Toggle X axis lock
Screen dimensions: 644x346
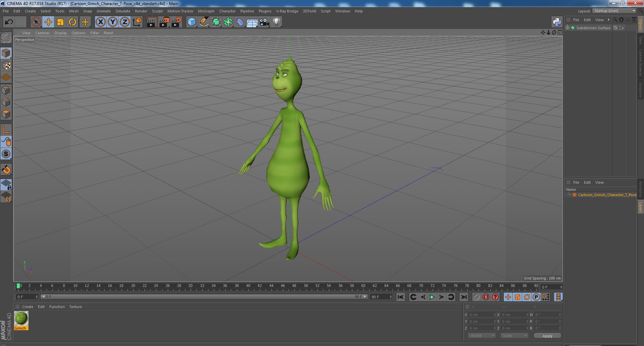pos(100,22)
